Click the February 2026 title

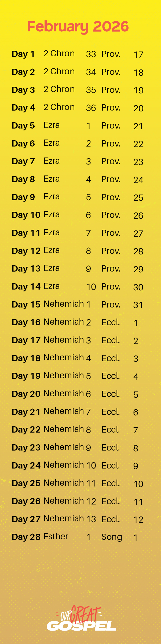(78, 27)
